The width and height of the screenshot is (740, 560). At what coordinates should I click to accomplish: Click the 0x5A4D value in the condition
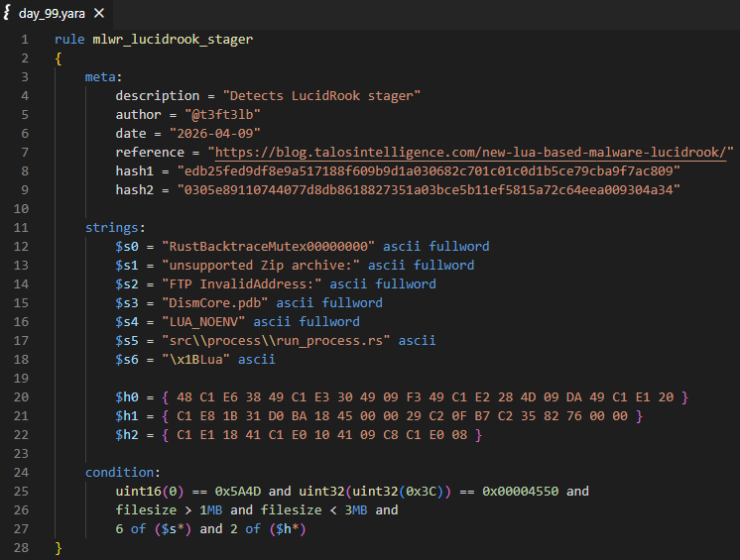(x=238, y=492)
